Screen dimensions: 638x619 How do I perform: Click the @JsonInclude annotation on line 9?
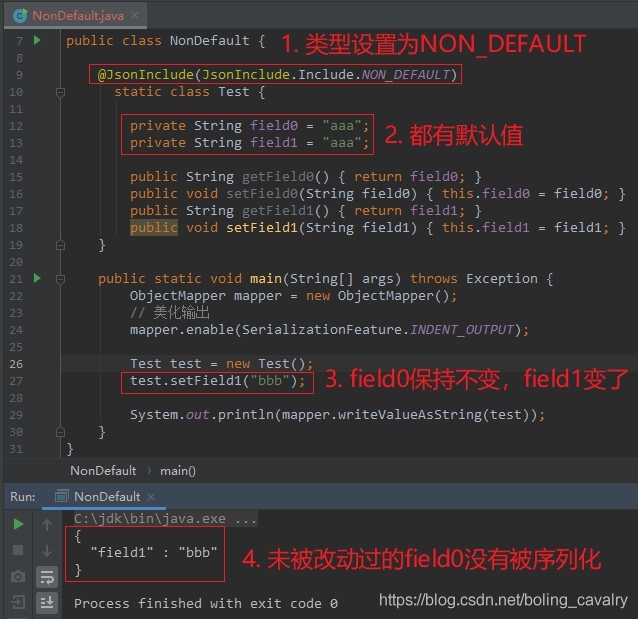[x=146, y=74]
